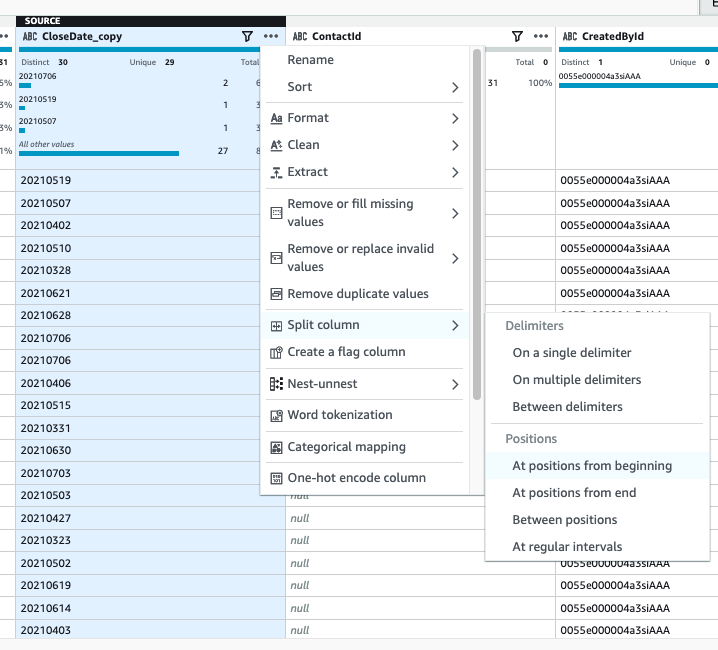Click the 20210507 distribution bar
The image size is (718, 650).
22,131
